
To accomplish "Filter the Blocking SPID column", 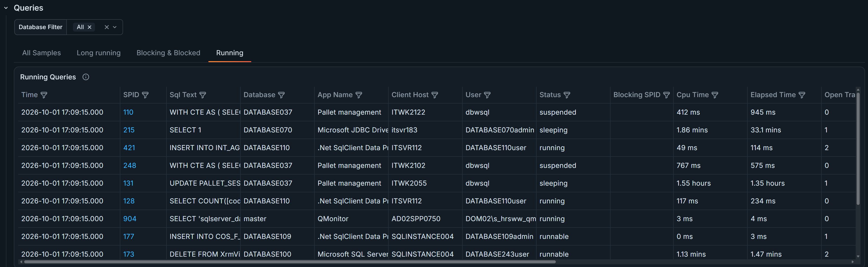I will tap(666, 95).
